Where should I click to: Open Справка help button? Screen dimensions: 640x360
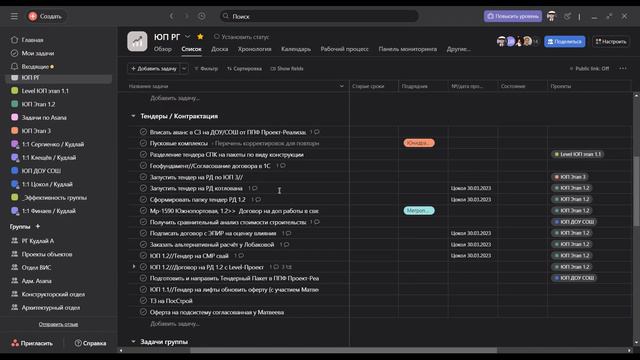click(x=90, y=343)
